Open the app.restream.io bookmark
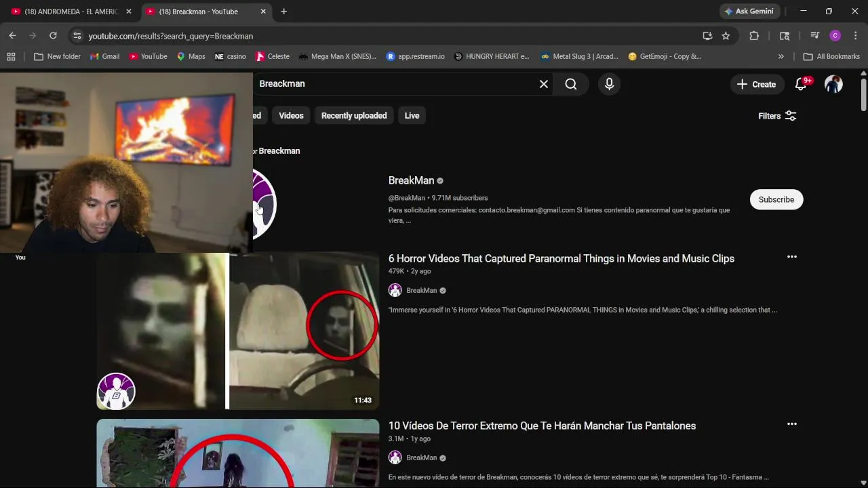The width and height of the screenshot is (868, 488). pyautogui.click(x=415, y=56)
